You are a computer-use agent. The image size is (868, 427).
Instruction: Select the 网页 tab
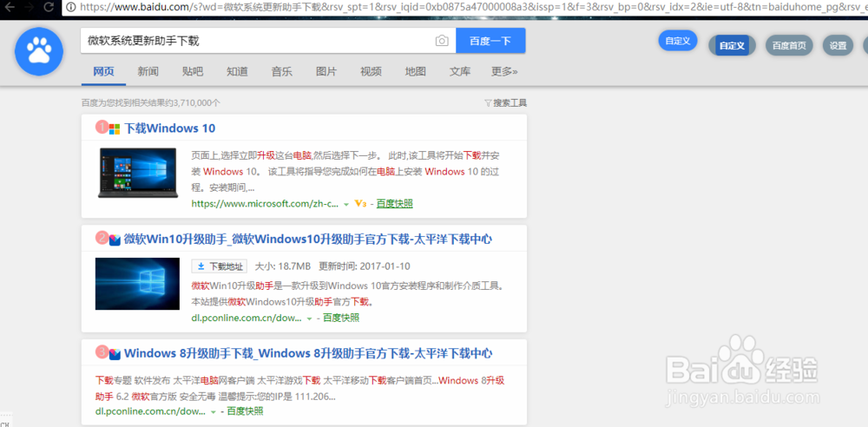103,71
